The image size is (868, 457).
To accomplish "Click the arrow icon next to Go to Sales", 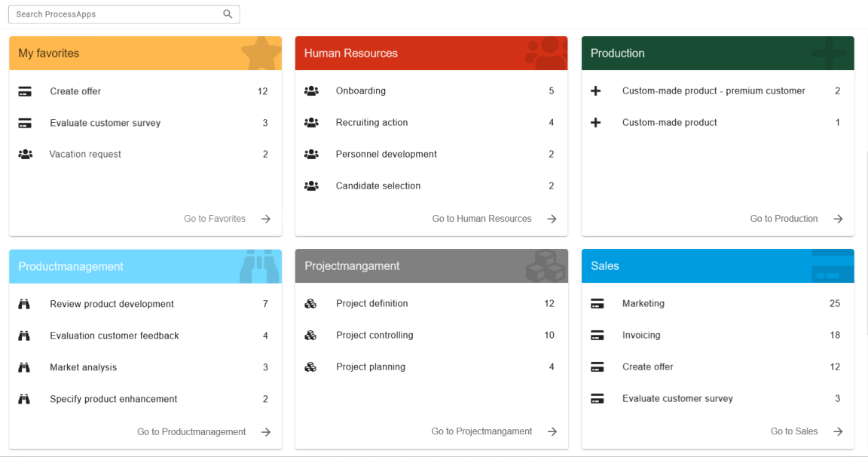I will pyautogui.click(x=838, y=431).
